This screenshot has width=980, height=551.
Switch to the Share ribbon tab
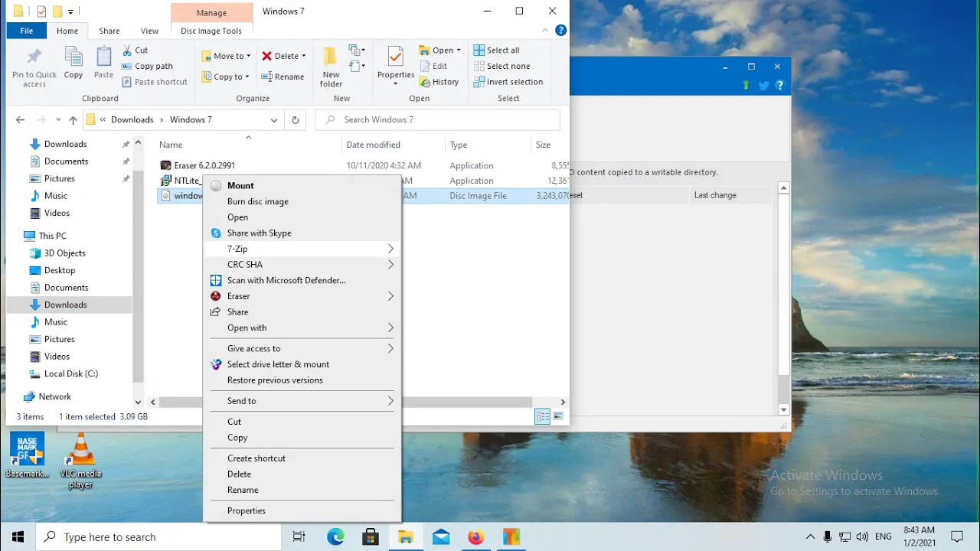[x=109, y=31]
